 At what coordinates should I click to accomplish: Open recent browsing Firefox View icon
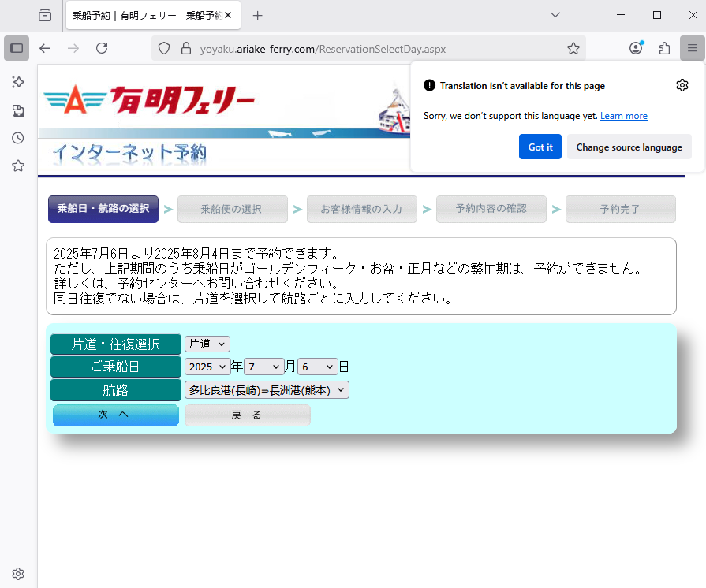click(x=45, y=15)
